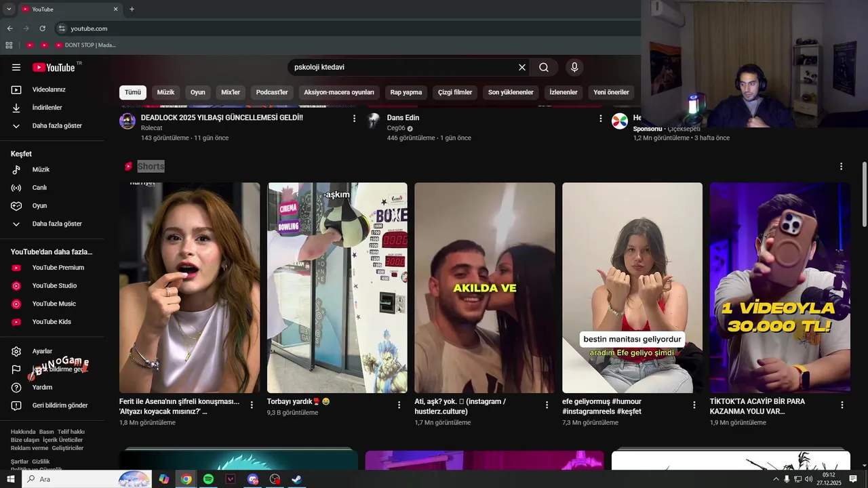
Task: Play the 1 VİDEOYLA 30.000 TL short
Action: coord(780,287)
